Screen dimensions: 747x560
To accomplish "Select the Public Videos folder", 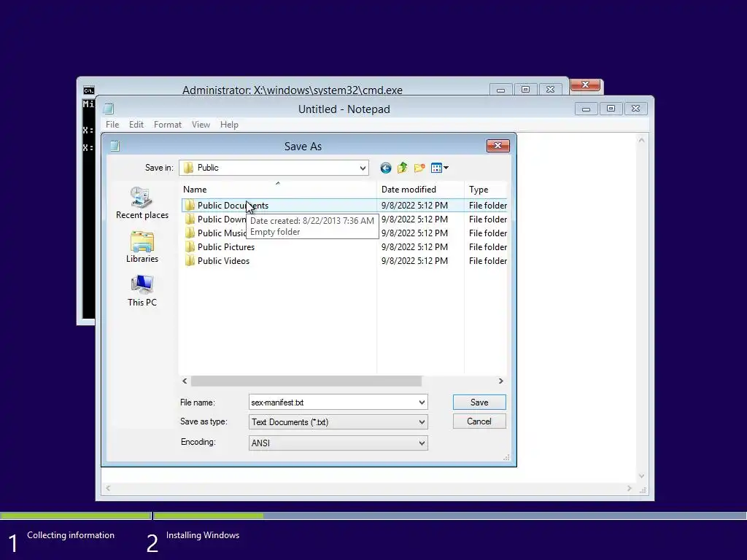I will click(223, 260).
